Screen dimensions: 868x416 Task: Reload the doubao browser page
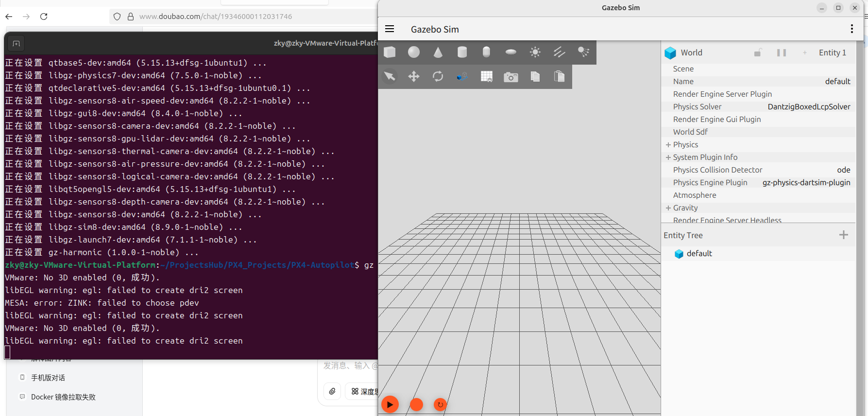[44, 17]
